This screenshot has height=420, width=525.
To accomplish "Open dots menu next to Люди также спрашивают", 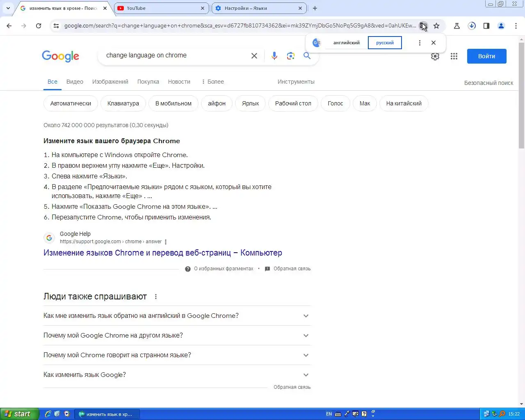I will pyautogui.click(x=156, y=297).
